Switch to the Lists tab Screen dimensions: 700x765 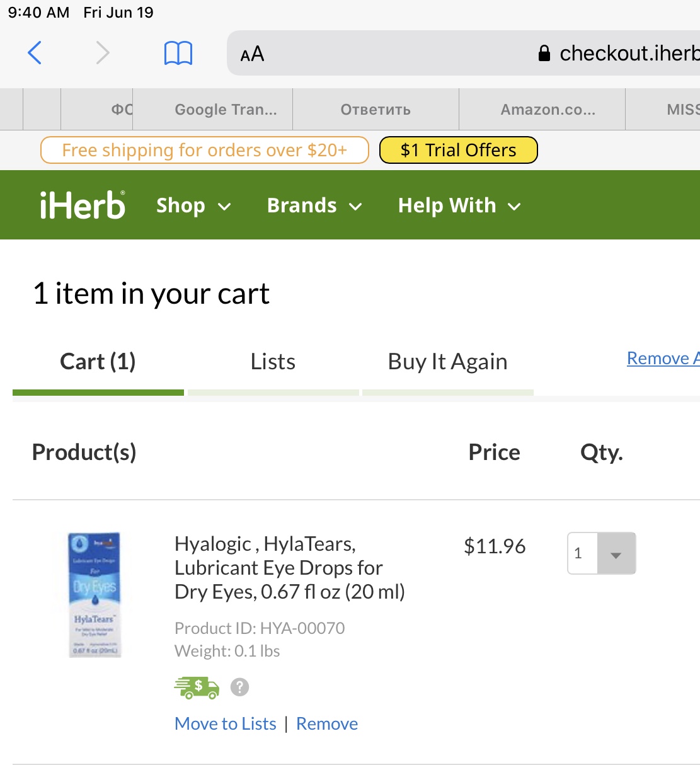[x=273, y=362]
